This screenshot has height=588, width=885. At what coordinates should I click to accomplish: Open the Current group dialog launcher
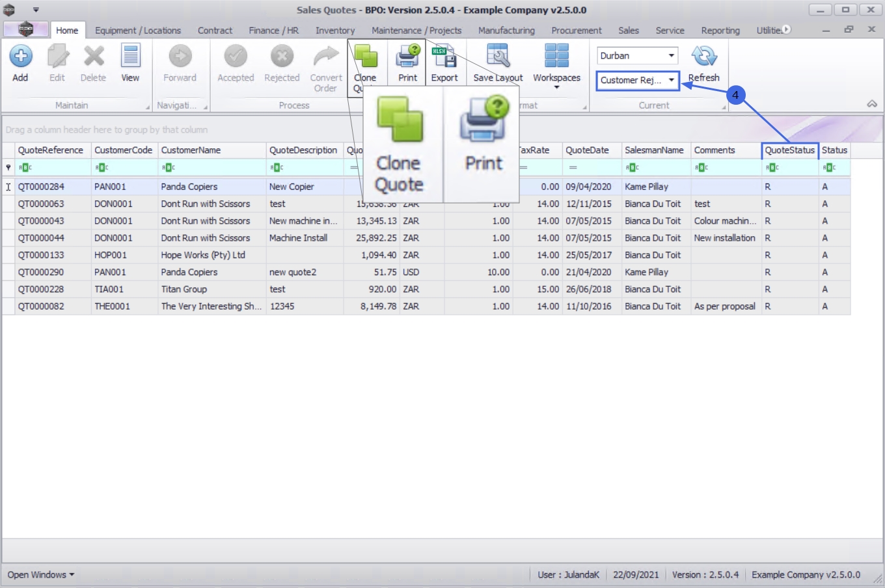pos(724,107)
